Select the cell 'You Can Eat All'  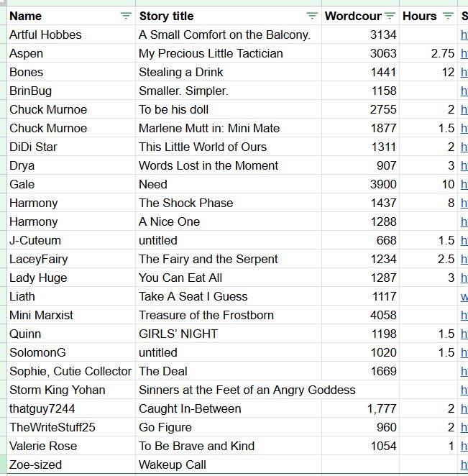click(229, 278)
